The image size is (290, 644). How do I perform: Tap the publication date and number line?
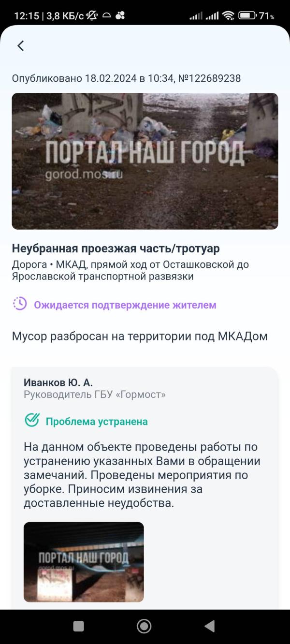click(126, 78)
